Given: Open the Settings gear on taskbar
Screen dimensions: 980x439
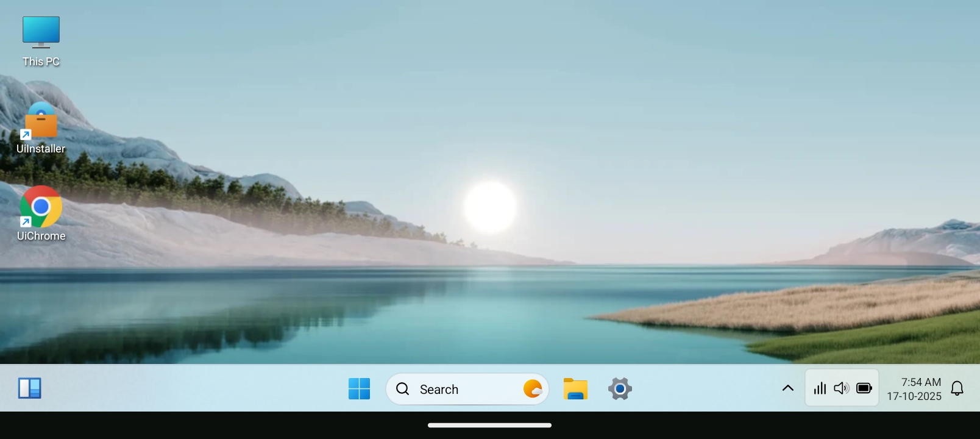Looking at the screenshot, I should [x=620, y=389].
